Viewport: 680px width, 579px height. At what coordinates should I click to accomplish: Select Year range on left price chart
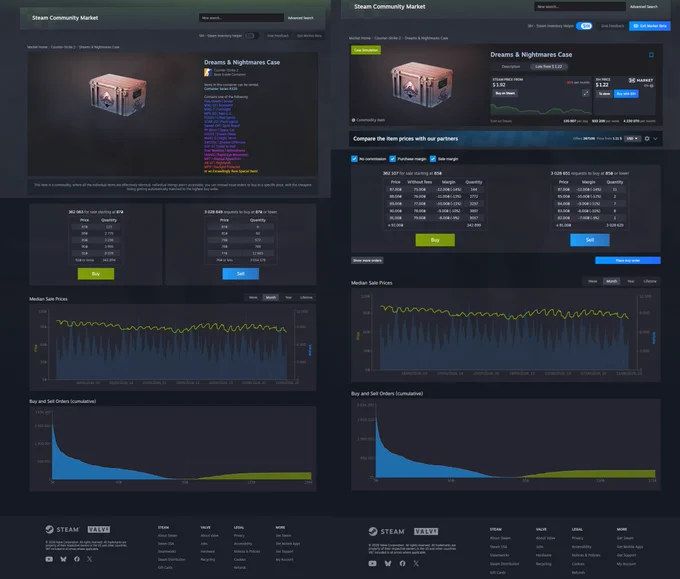point(288,298)
